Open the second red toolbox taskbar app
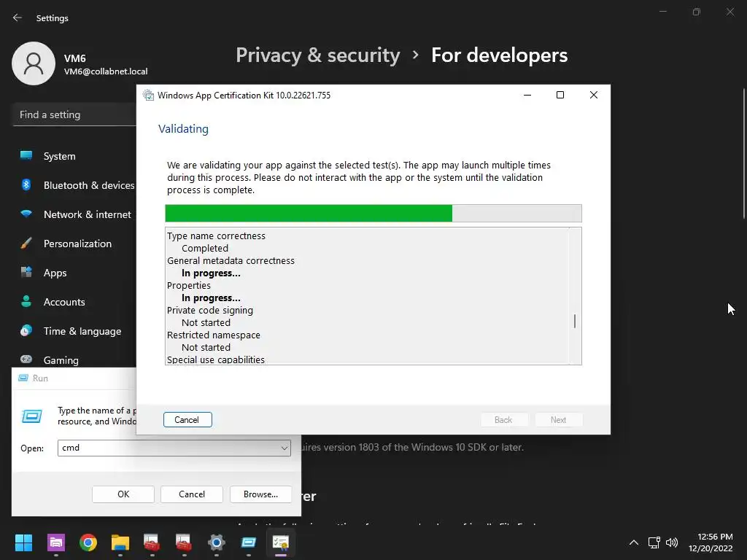 [183, 542]
